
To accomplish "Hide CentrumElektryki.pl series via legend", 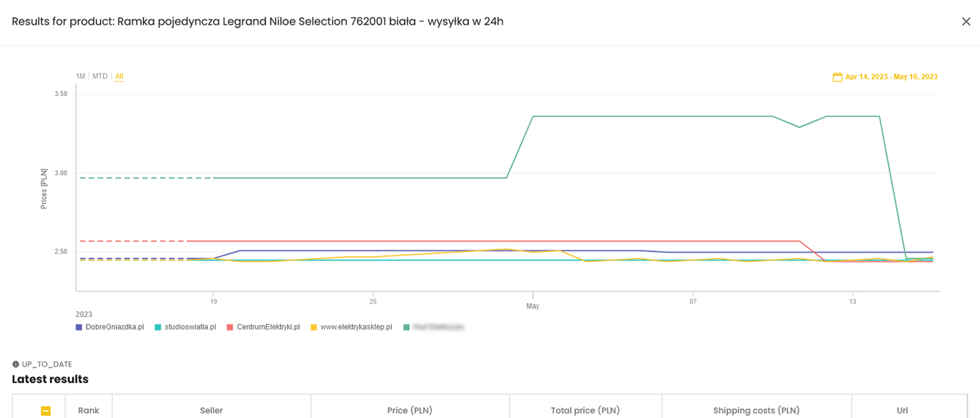I will [x=263, y=327].
